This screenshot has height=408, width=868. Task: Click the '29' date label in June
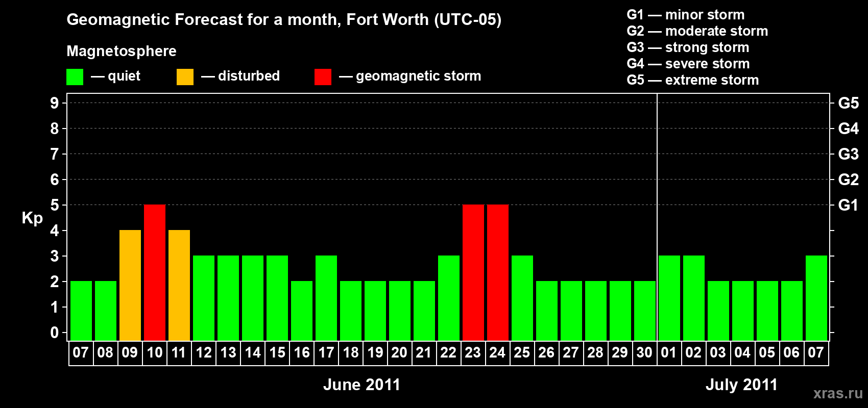[x=620, y=353]
